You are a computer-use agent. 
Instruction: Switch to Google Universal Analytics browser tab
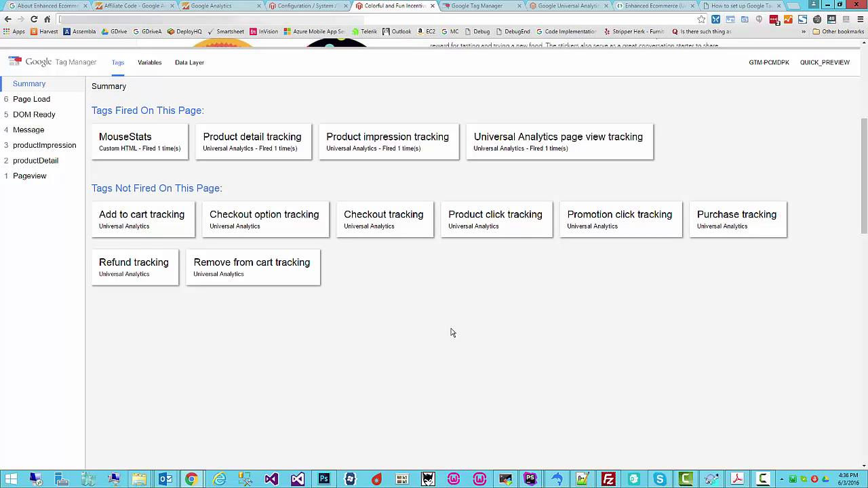[568, 5]
